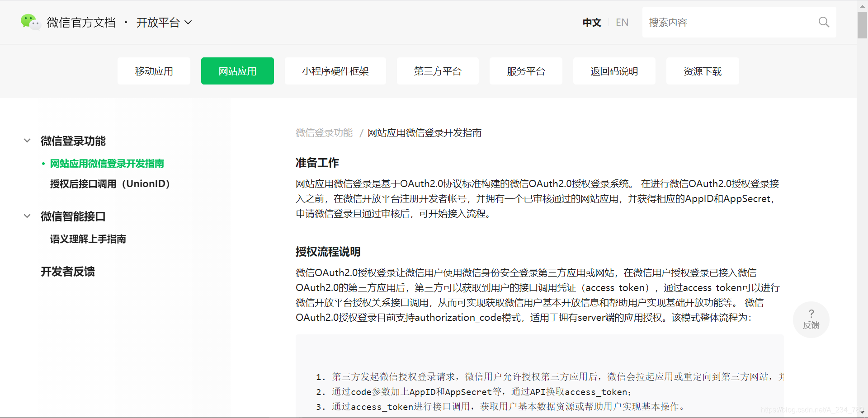Open the 资源下载 tab
868x418 pixels.
click(703, 71)
